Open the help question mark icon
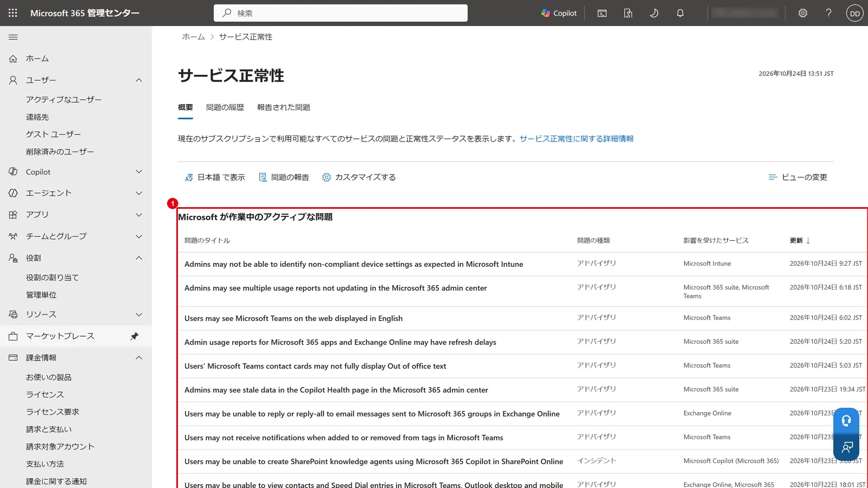 click(x=828, y=13)
